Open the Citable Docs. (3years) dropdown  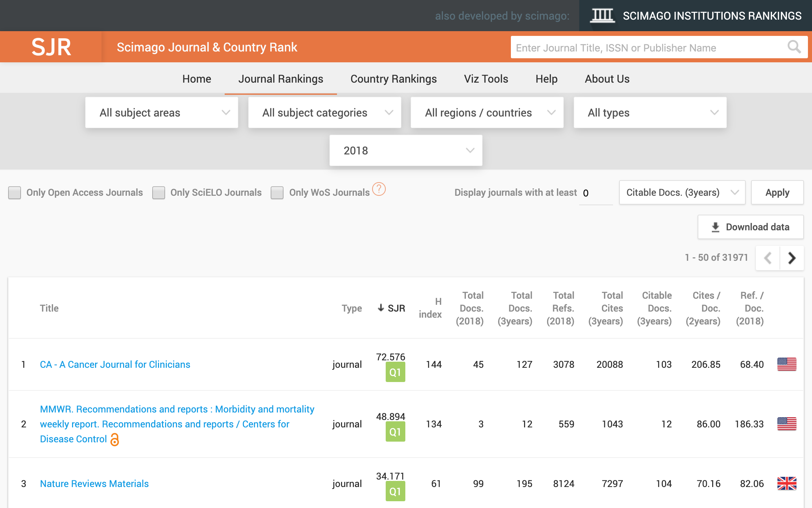click(x=682, y=193)
